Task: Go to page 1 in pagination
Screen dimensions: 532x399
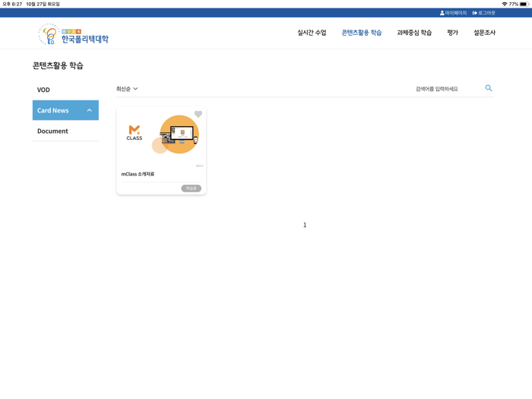Action: click(305, 225)
